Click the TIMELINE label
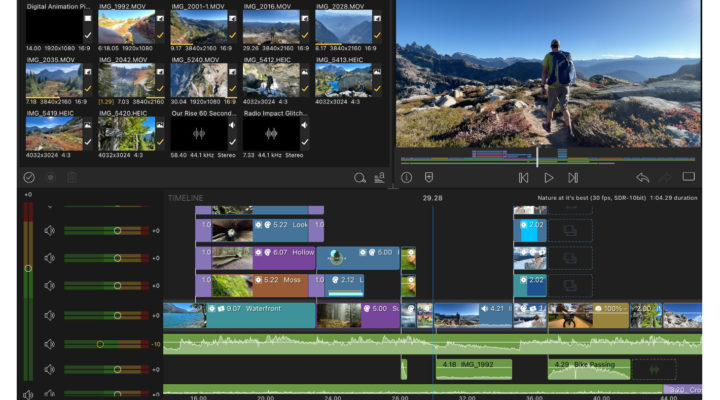The width and height of the screenshot is (720, 400). [186, 198]
